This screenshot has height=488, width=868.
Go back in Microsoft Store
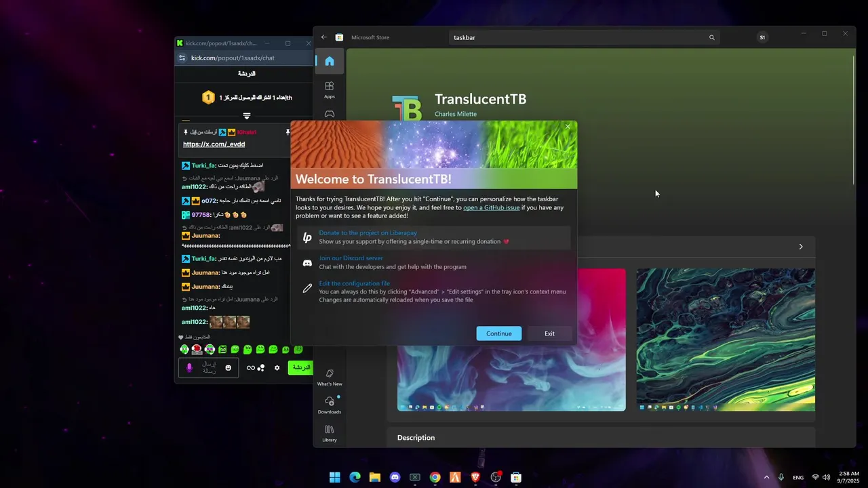click(323, 37)
